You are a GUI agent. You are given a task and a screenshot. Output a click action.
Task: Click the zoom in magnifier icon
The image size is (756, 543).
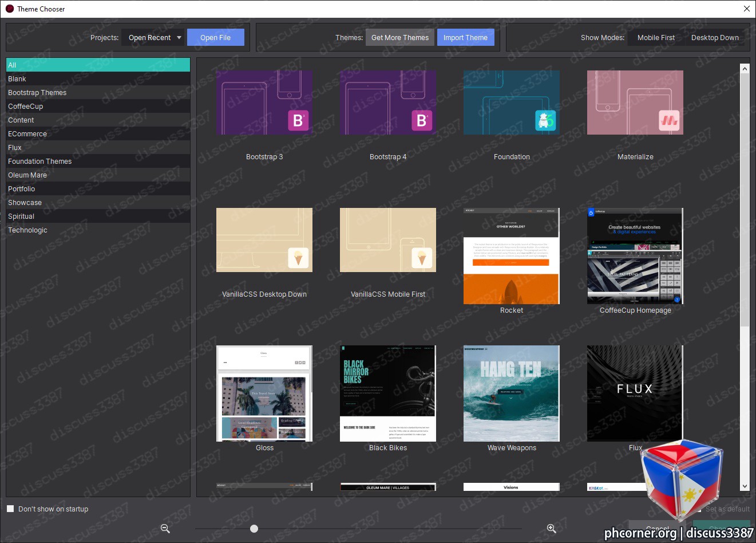tap(552, 529)
